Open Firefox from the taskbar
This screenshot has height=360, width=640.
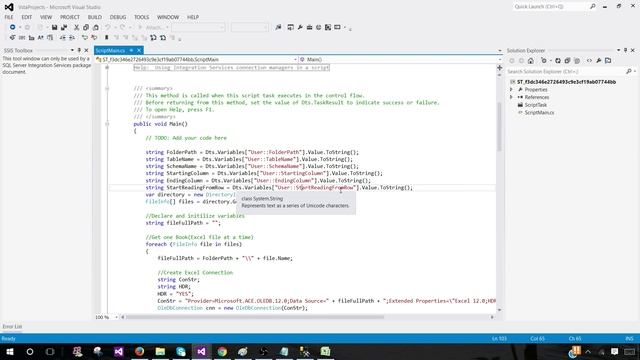tap(139, 351)
